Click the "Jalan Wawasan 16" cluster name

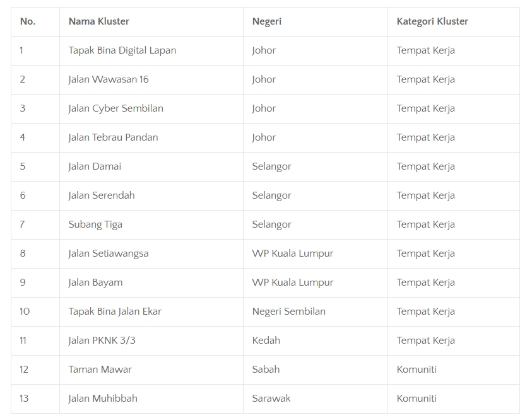[x=109, y=79]
